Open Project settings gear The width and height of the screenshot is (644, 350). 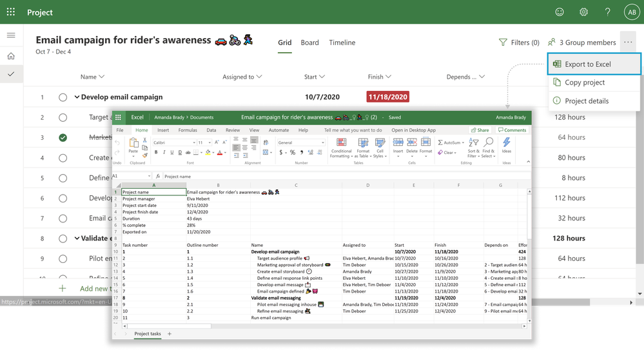coord(583,12)
